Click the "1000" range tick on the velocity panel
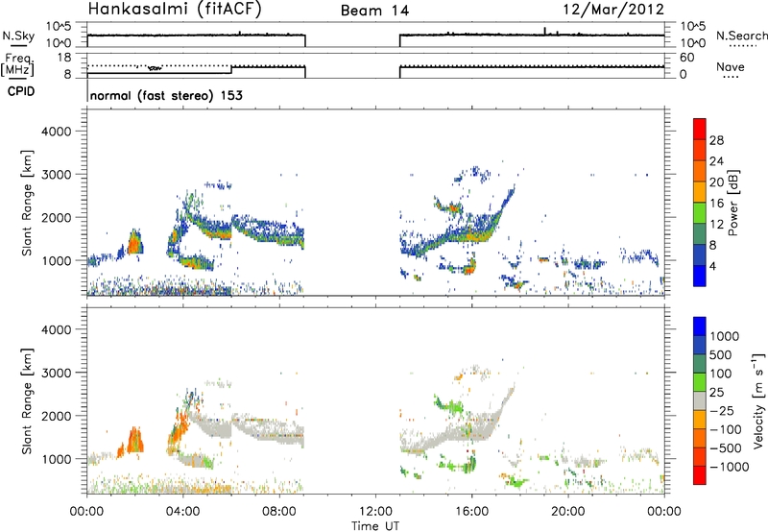The image size is (768, 532). [x=56, y=459]
